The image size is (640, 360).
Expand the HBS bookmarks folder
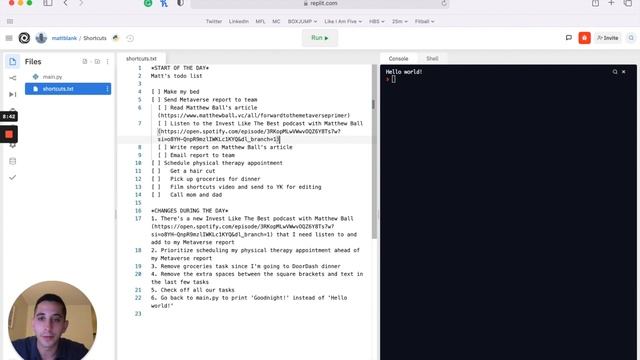[376, 21]
